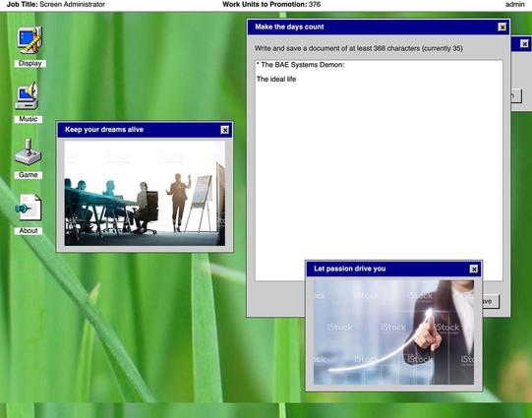Viewport: 532px width, 418px height.
Task: Click the Save button in document window
Action: tap(491, 301)
